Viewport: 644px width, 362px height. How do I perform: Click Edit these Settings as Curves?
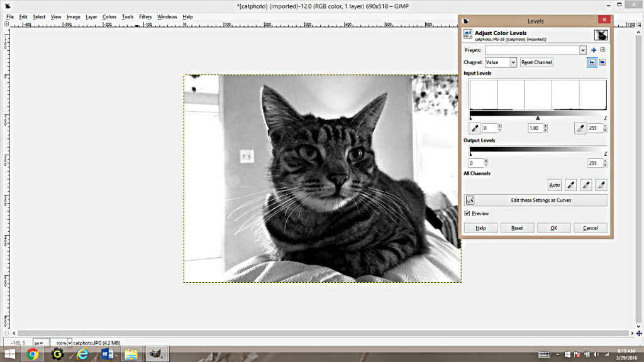click(536, 200)
